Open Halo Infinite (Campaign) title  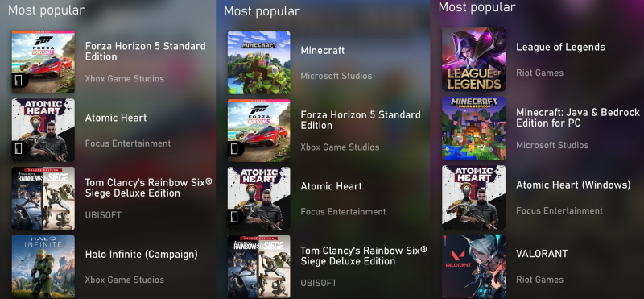pos(142,255)
